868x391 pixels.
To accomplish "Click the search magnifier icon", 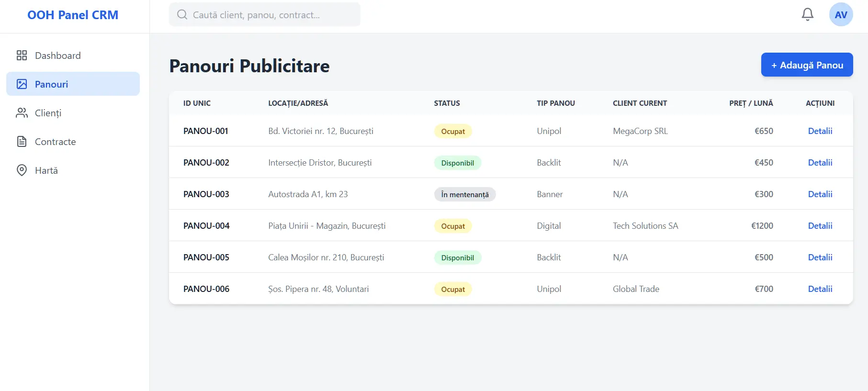I will pyautogui.click(x=182, y=14).
